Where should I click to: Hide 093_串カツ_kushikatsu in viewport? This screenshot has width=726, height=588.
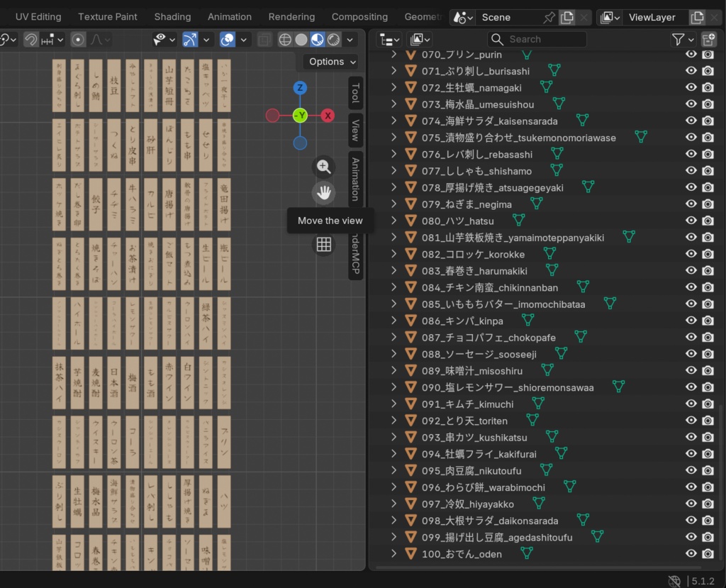(691, 437)
